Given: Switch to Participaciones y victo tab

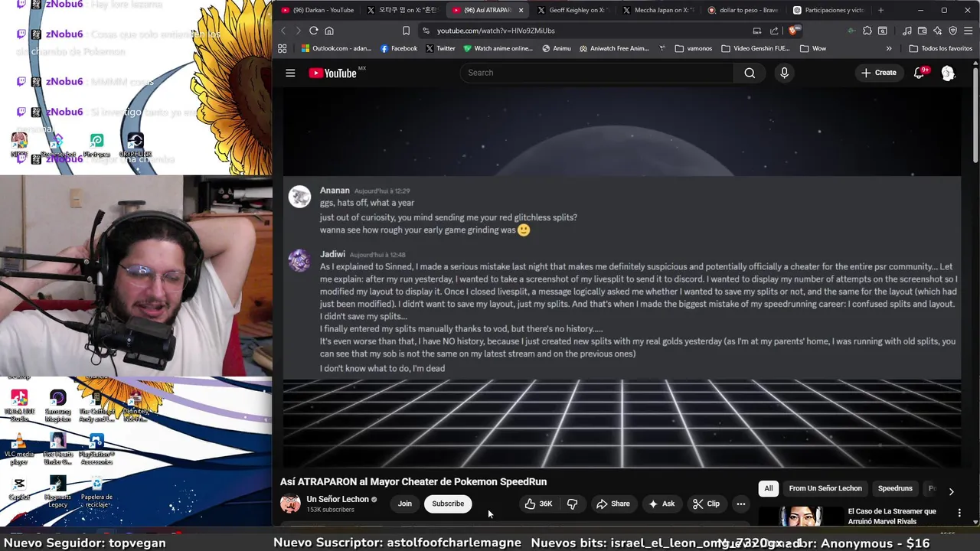Looking at the screenshot, I should 828,10.
